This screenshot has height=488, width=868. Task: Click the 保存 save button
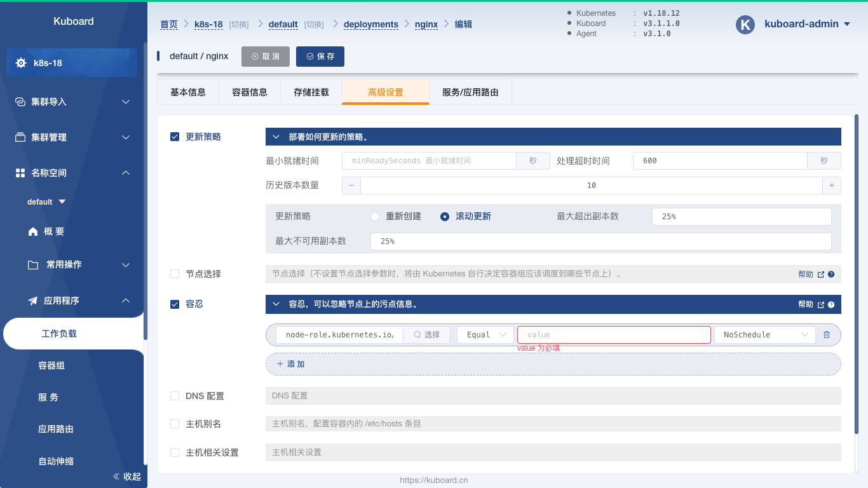click(320, 56)
